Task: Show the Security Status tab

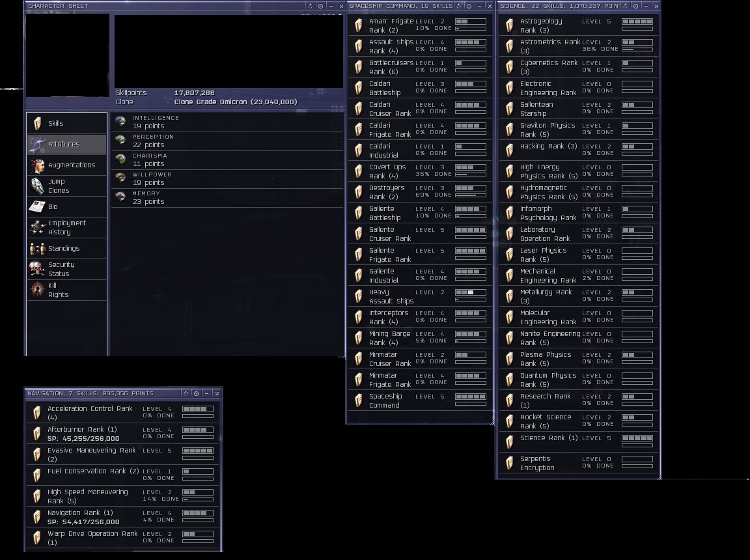Action: [67, 269]
